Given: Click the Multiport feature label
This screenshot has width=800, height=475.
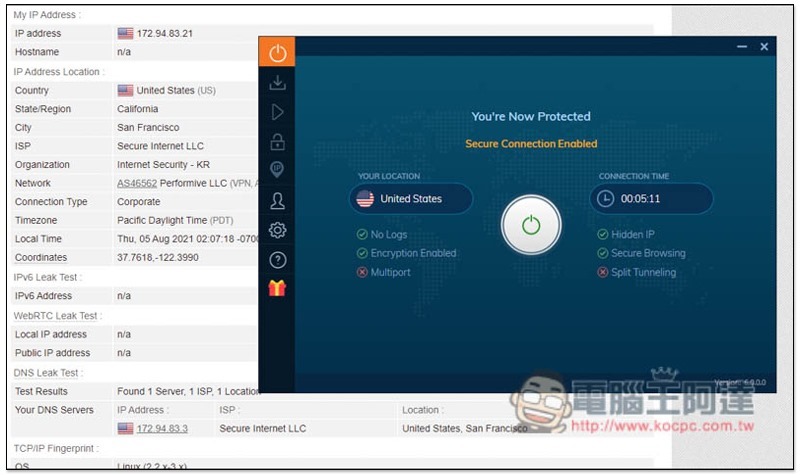Looking at the screenshot, I should pos(390,272).
